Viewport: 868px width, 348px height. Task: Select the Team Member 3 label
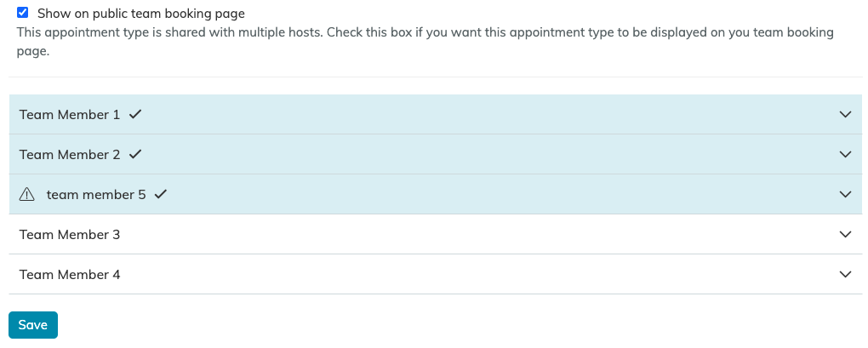(x=70, y=235)
